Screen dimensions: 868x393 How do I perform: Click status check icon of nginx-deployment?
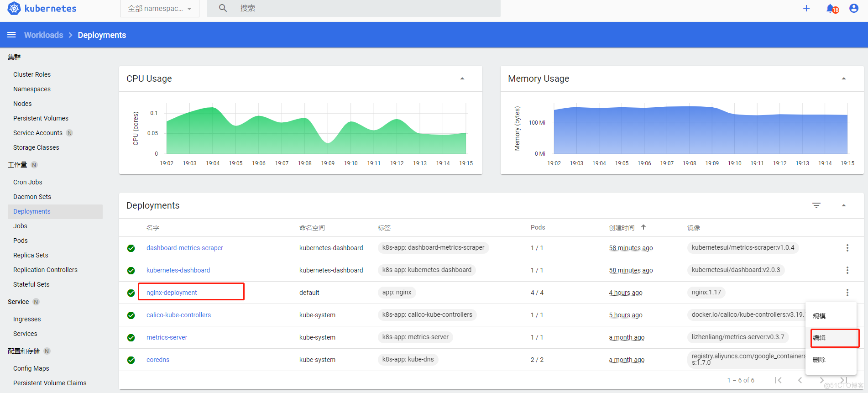131,293
